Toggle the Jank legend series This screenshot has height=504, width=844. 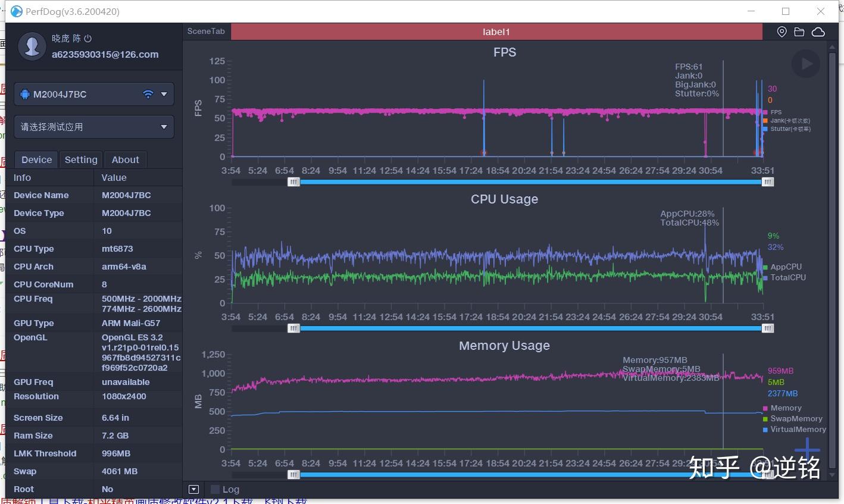coord(786,120)
